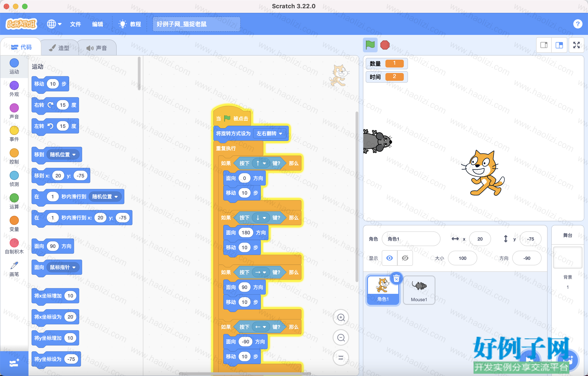Image resolution: width=588 pixels, height=376 pixels.
Task: Open the down arrow key dropdown
Action: (x=261, y=218)
